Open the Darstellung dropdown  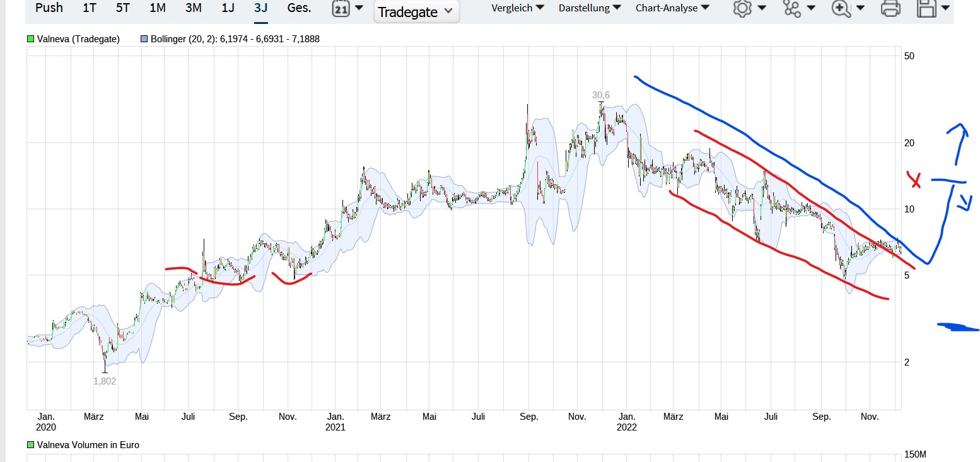(x=588, y=8)
